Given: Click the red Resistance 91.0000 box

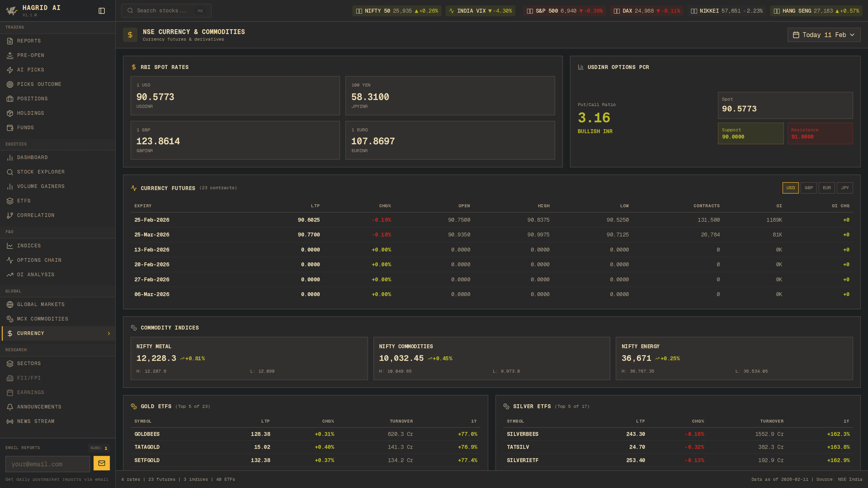Looking at the screenshot, I should (820, 133).
